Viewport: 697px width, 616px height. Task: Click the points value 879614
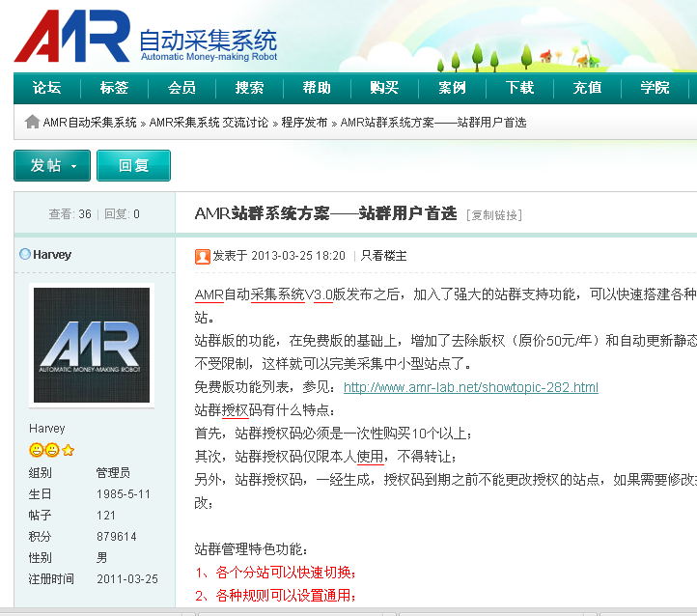pyautogui.click(x=117, y=537)
